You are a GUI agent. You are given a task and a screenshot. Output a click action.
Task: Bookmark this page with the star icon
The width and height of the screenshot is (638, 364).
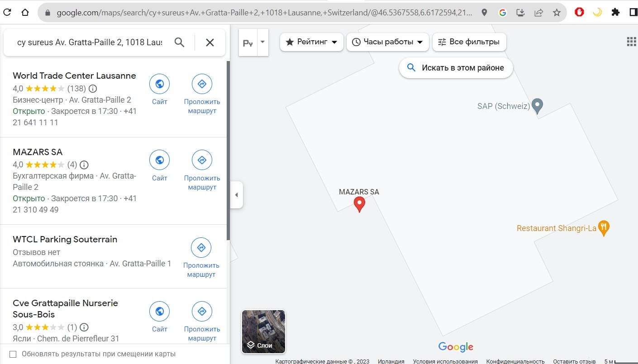557,13
